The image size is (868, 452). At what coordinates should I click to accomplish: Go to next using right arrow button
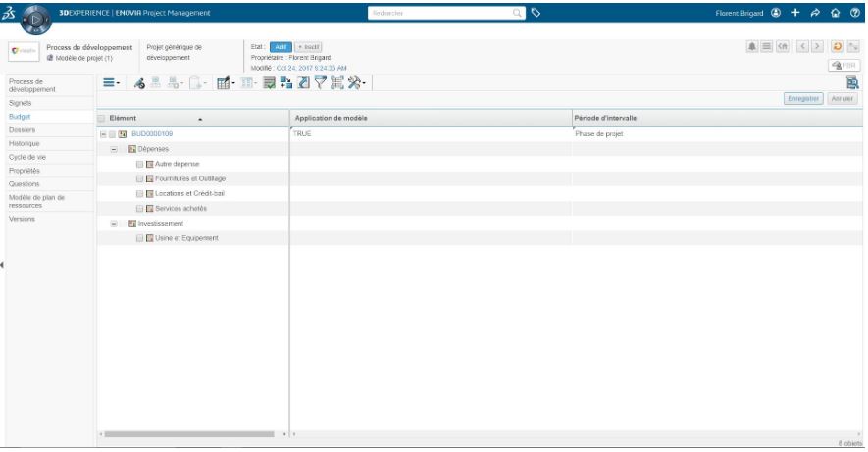pyautogui.click(x=817, y=46)
